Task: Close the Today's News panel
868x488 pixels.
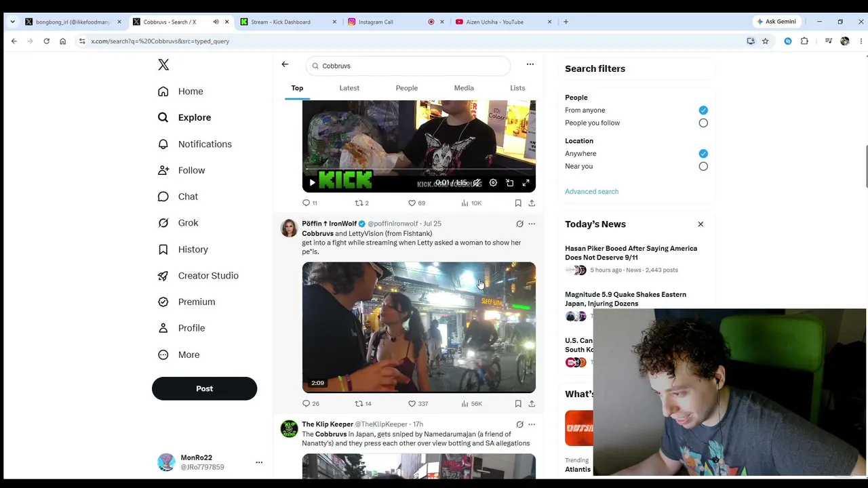Action: (701, 224)
